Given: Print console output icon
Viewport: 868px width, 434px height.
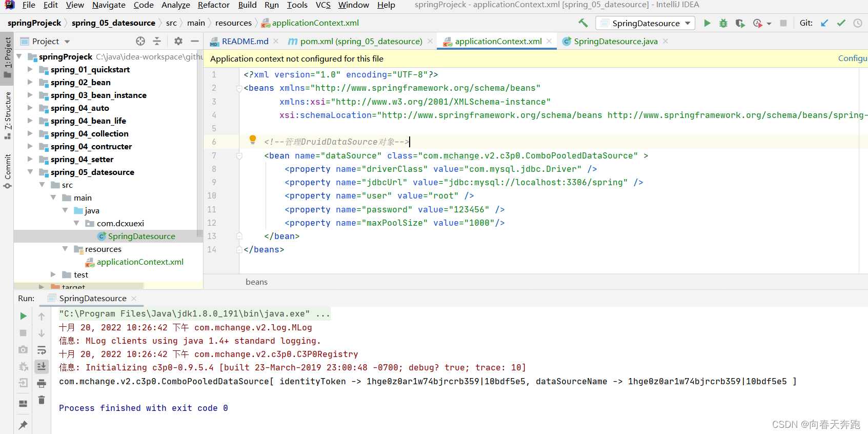Looking at the screenshot, I should [x=42, y=383].
